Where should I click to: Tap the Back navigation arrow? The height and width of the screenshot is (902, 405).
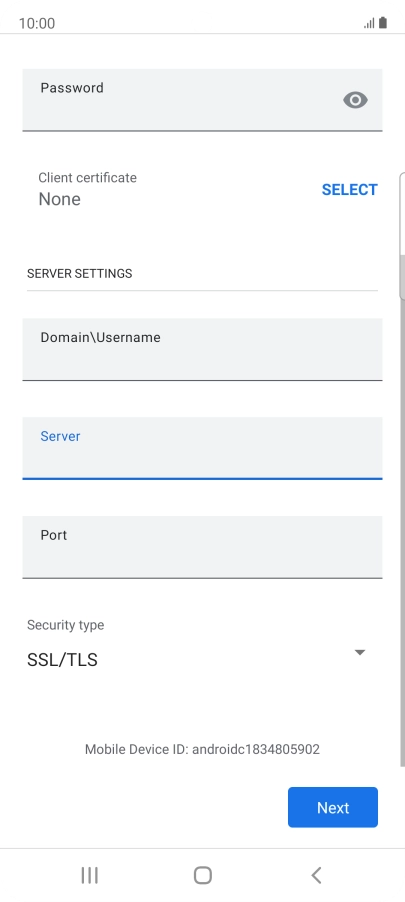pos(316,876)
